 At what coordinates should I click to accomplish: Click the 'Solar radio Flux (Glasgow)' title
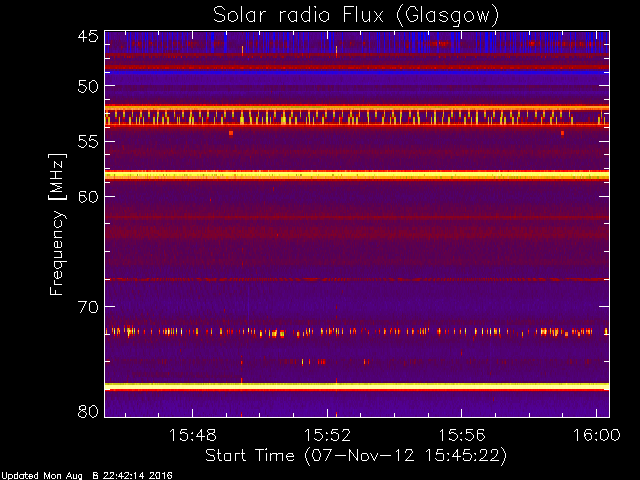click(356, 15)
